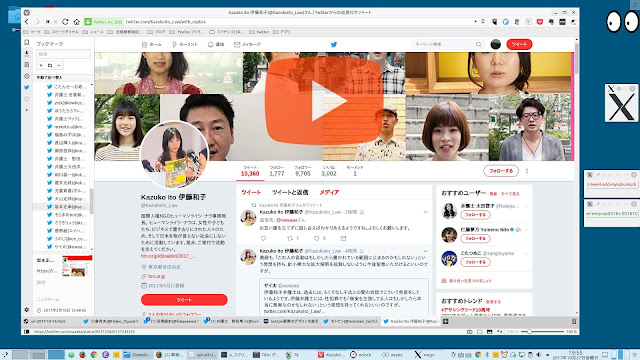Switch to the Media tab on profile
Image resolution: width=640 pixels, height=360 pixels.
pos(329,193)
